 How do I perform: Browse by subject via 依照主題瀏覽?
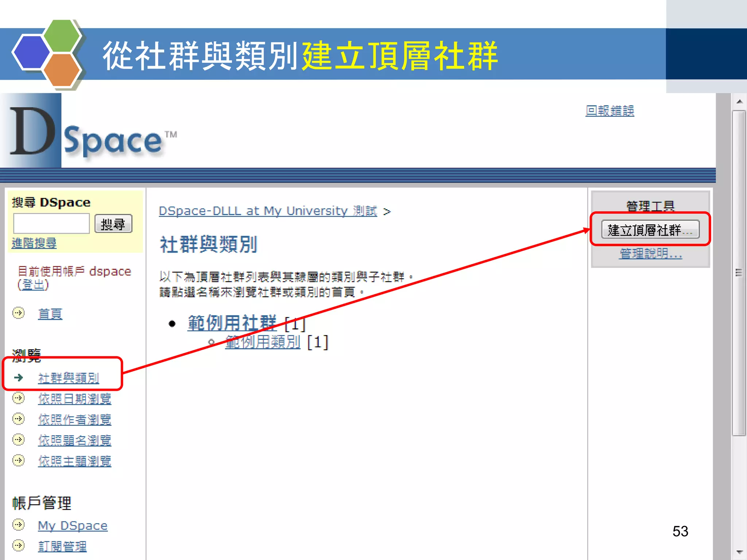point(75,461)
